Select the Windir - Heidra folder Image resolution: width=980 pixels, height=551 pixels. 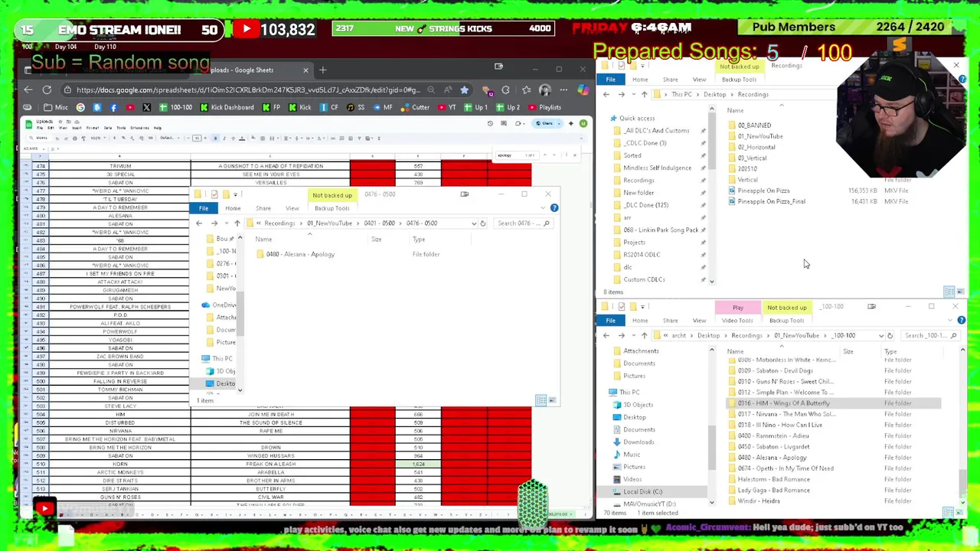[759, 500]
